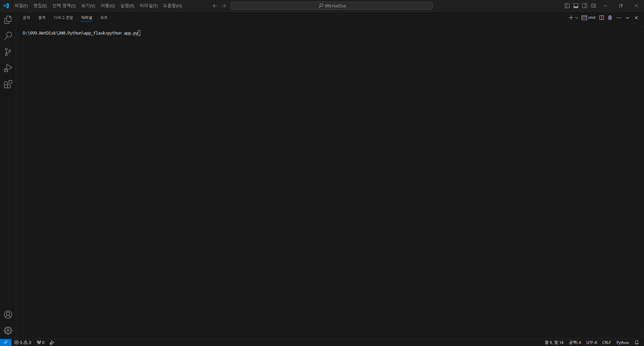Open the Search view in activity bar
The height and width of the screenshot is (346, 644).
tap(8, 36)
